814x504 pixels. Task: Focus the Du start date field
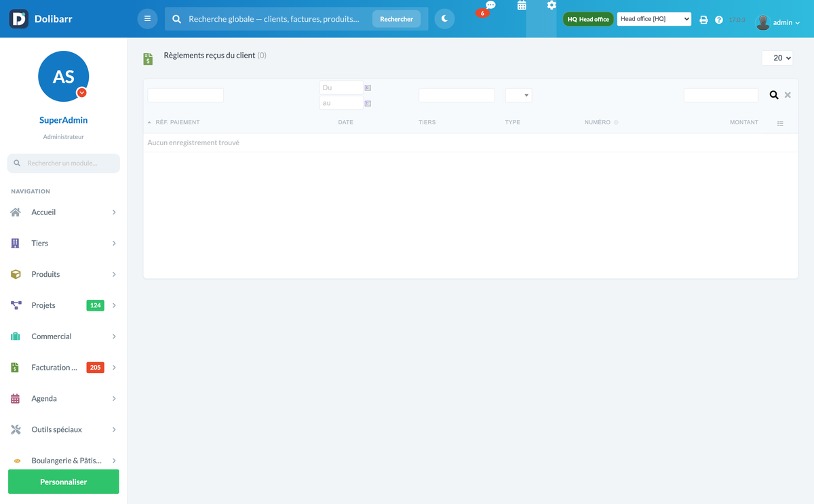(341, 88)
